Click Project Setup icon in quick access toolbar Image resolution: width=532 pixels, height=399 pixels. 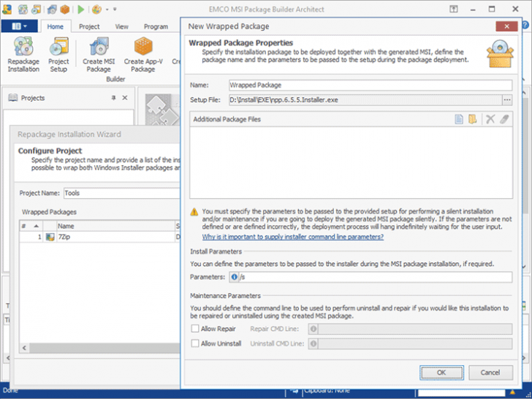(x=36, y=9)
